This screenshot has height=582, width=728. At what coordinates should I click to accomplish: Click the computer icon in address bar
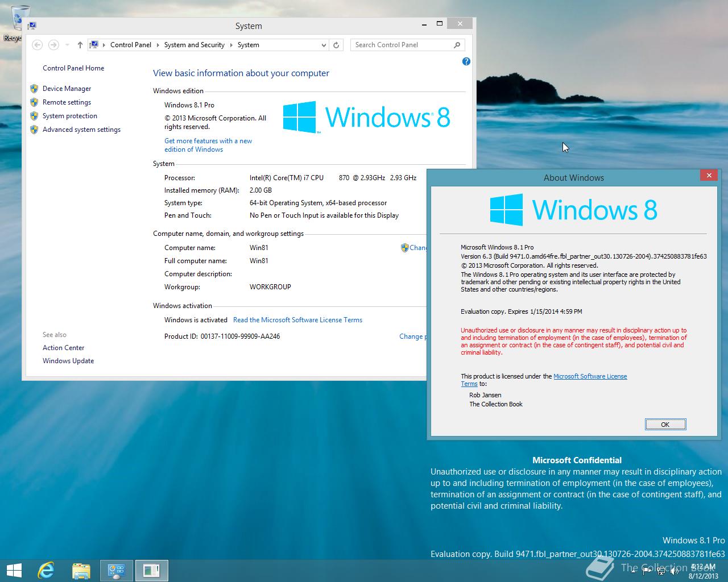click(94, 44)
